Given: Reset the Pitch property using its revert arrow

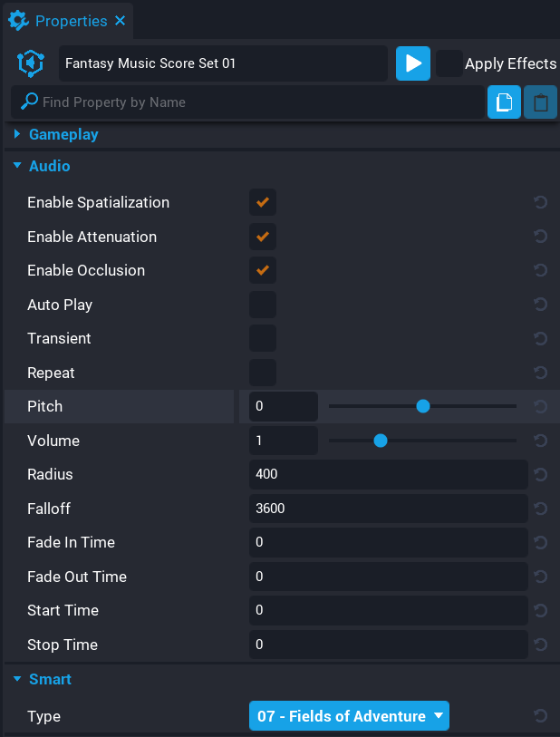Looking at the screenshot, I should click(x=540, y=406).
